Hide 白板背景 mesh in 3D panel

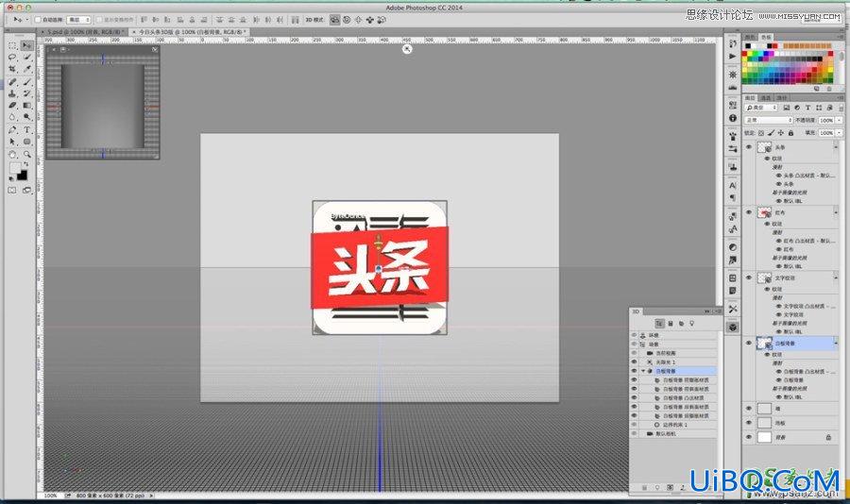coord(635,371)
